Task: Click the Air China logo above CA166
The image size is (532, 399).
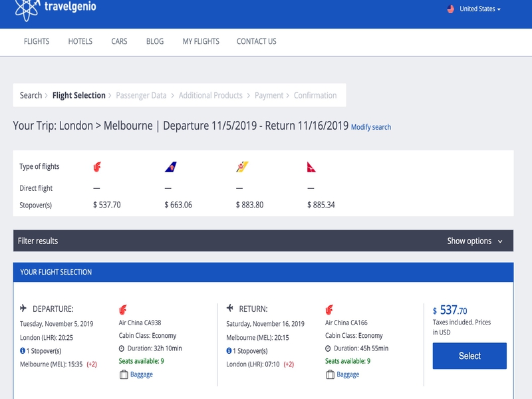Action: [x=329, y=310]
